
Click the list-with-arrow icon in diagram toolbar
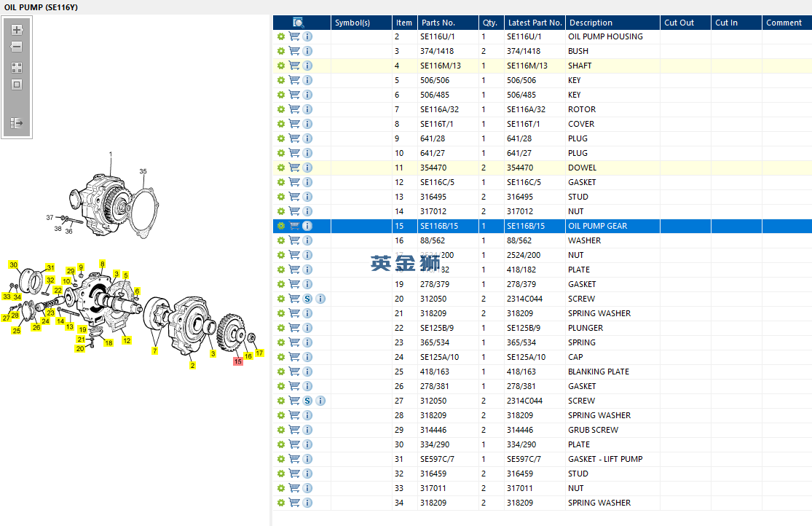coord(17,123)
